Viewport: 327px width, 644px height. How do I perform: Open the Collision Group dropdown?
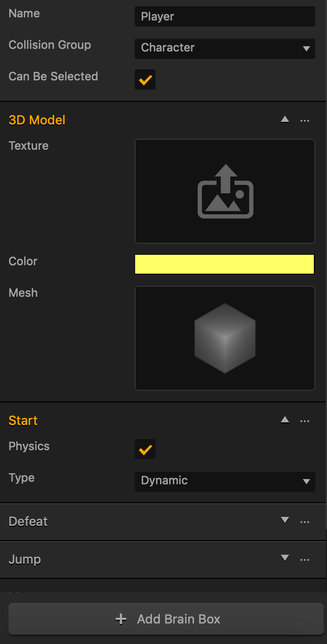[x=225, y=48]
